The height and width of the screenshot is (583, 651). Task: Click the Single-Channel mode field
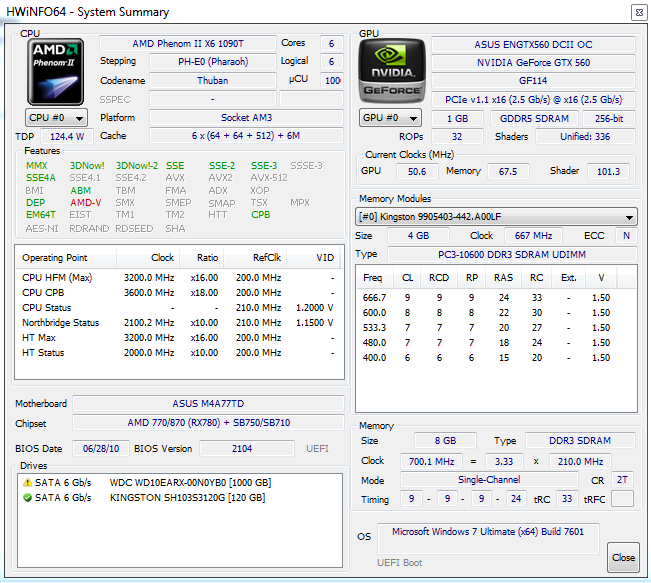point(489,480)
